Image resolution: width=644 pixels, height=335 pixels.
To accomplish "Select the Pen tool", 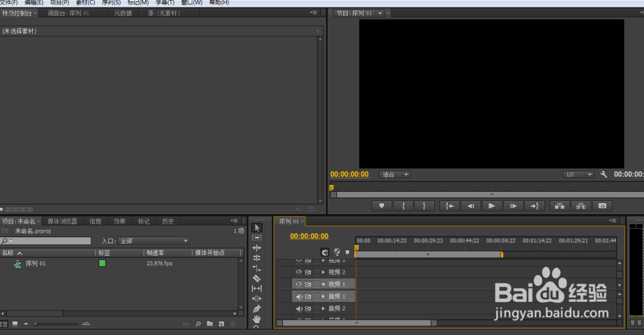I will coord(257,309).
